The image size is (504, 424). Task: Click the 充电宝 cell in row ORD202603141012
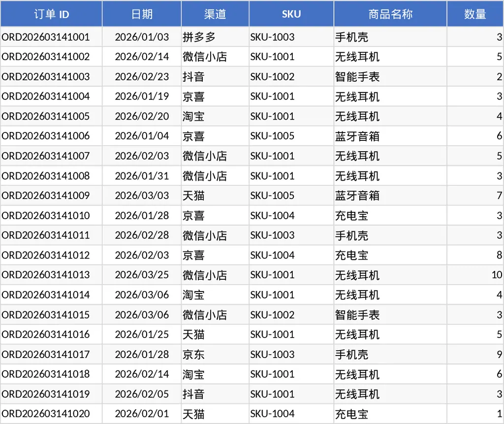point(390,255)
